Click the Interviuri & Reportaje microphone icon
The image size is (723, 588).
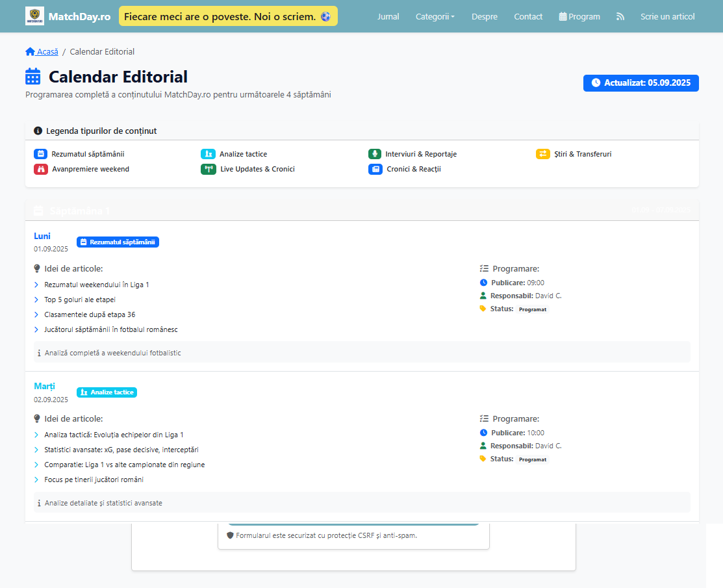coord(375,154)
